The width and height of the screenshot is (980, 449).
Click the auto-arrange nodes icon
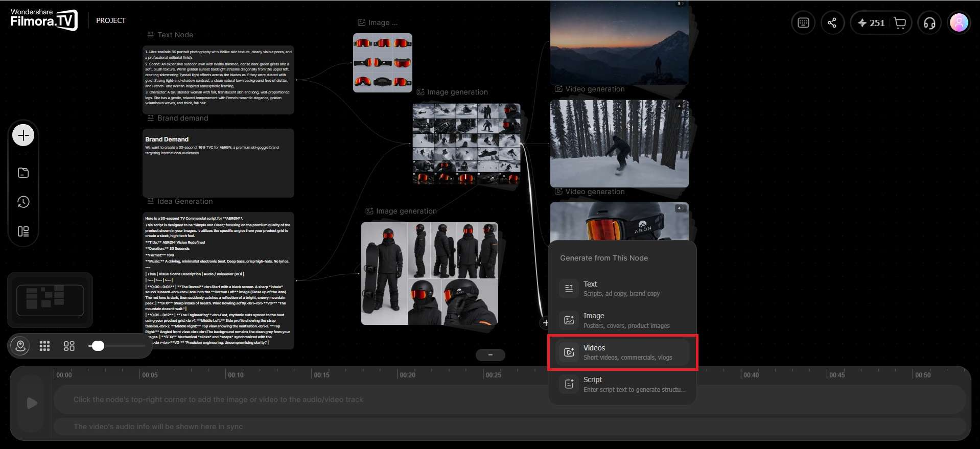(69, 346)
